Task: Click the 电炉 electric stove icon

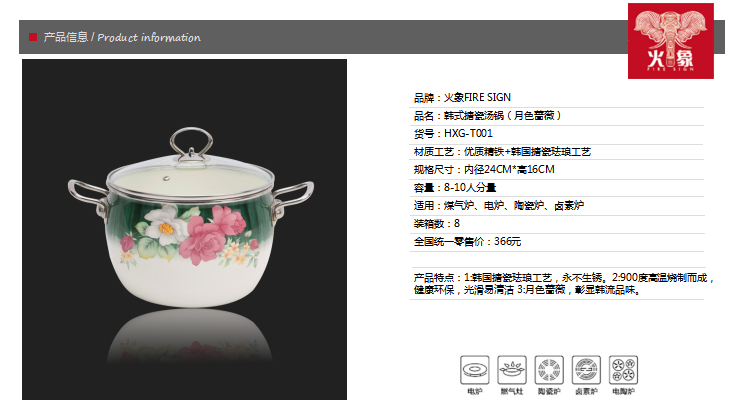Action: click(x=474, y=370)
